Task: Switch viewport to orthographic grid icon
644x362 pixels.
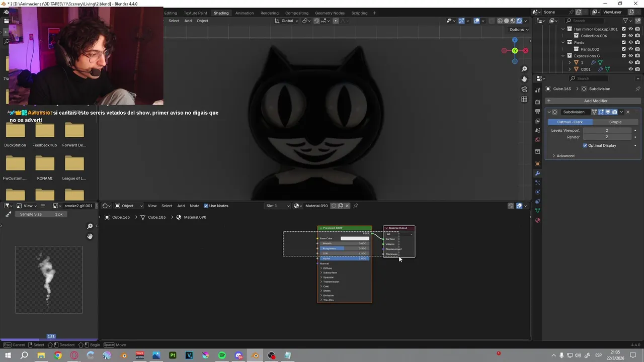Action: coord(524,100)
